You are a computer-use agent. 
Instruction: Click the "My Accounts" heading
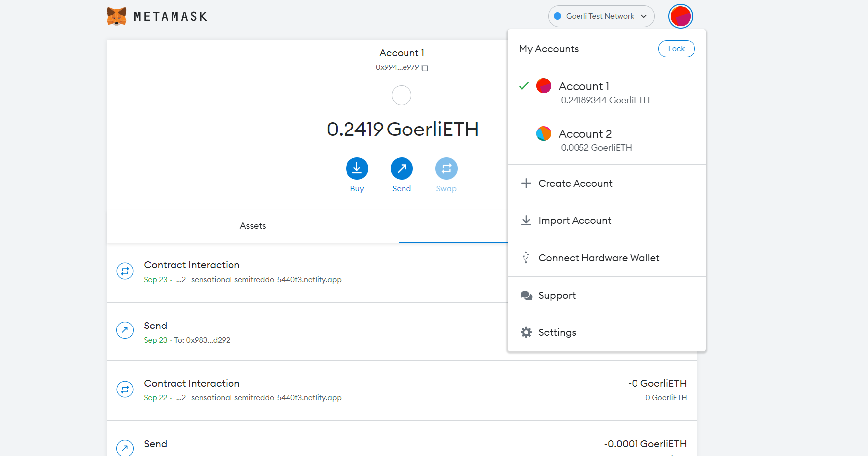pos(549,49)
